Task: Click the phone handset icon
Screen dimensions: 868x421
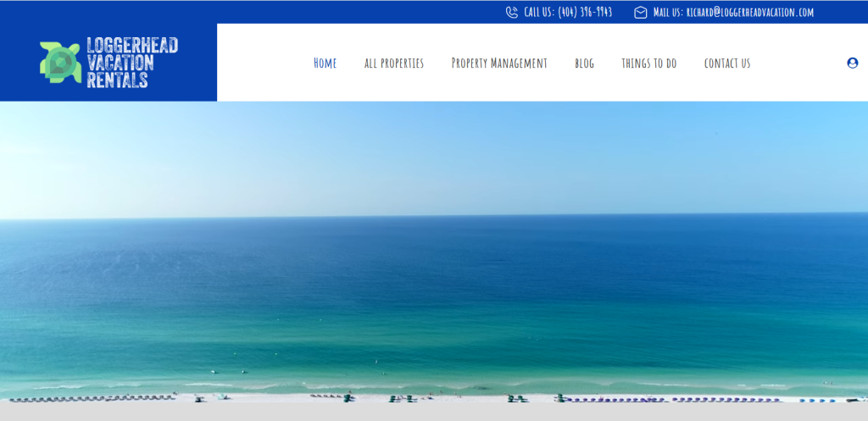Action: (x=512, y=12)
